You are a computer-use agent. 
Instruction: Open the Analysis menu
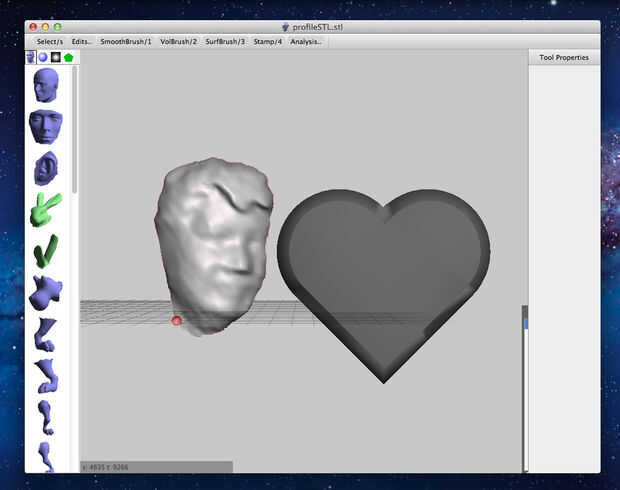click(306, 42)
